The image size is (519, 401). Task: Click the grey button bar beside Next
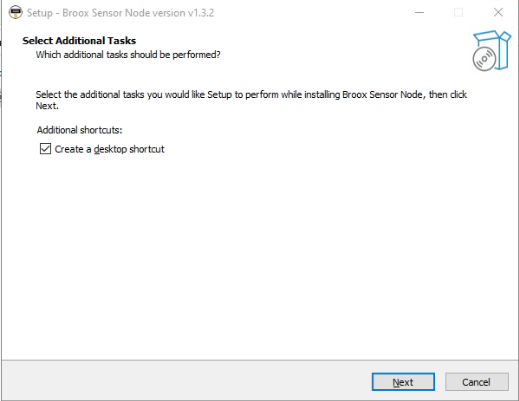click(x=187, y=382)
